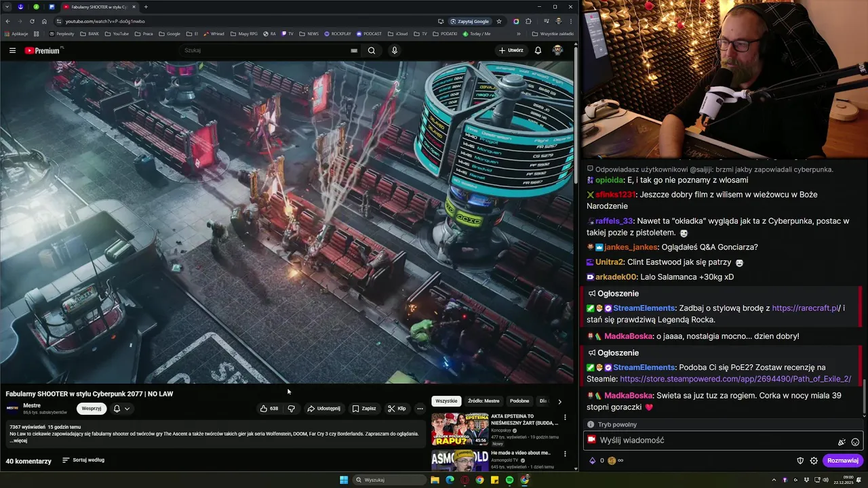Screen dimensions: 868x488
Task: Click the Utwórz create button
Action: [x=511, y=50]
